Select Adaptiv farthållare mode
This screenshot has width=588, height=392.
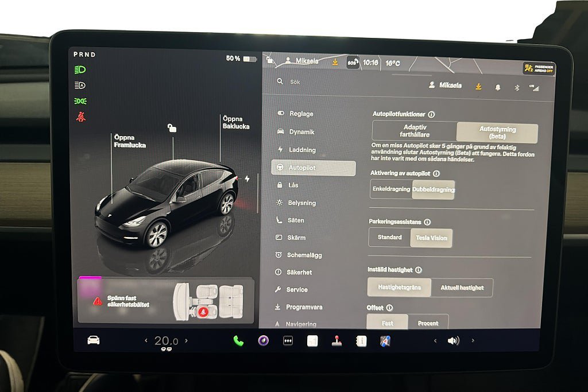(x=415, y=131)
